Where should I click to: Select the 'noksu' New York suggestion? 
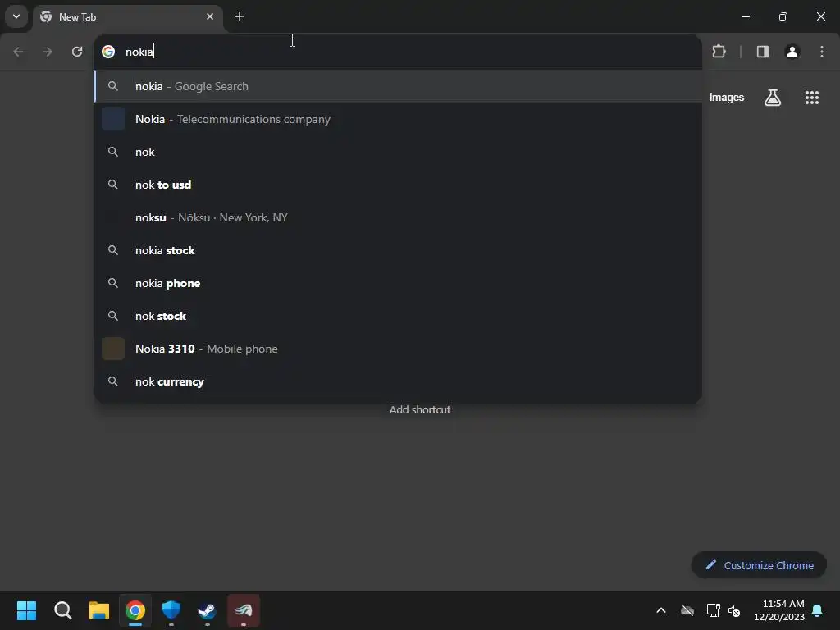(x=398, y=217)
